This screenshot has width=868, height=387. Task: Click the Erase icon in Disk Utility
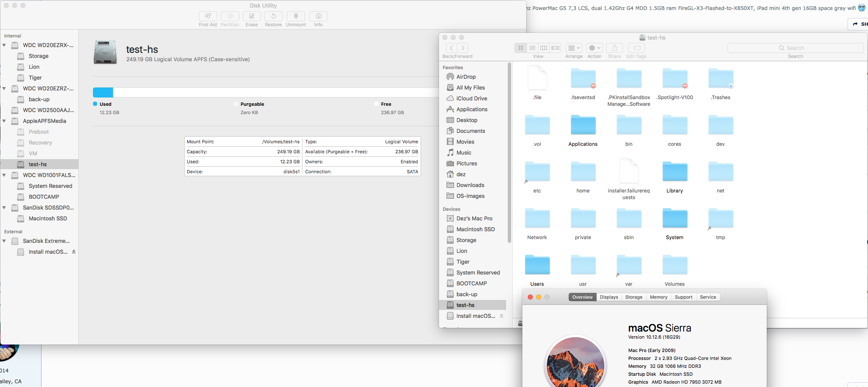[251, 16]
